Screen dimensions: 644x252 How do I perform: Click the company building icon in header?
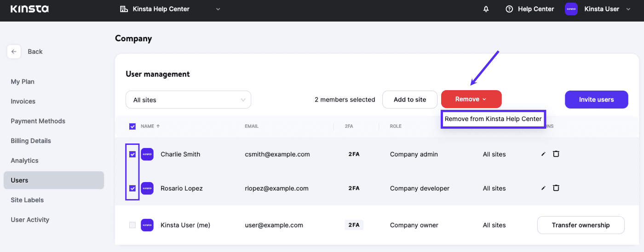pos(123,9)
